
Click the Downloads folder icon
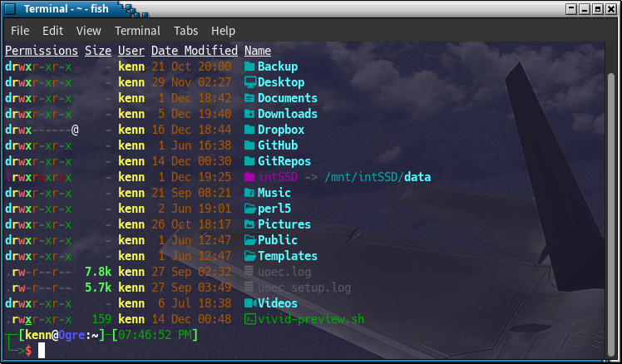[249, 114]
